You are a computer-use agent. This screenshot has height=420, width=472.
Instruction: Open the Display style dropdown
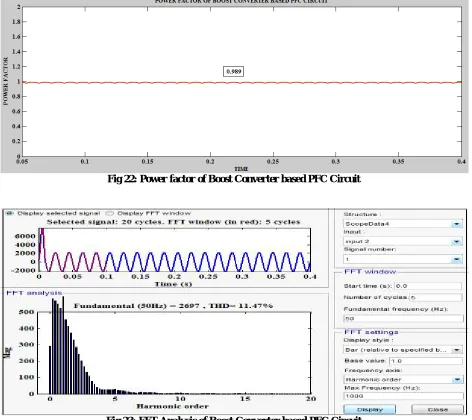[403, 350]
